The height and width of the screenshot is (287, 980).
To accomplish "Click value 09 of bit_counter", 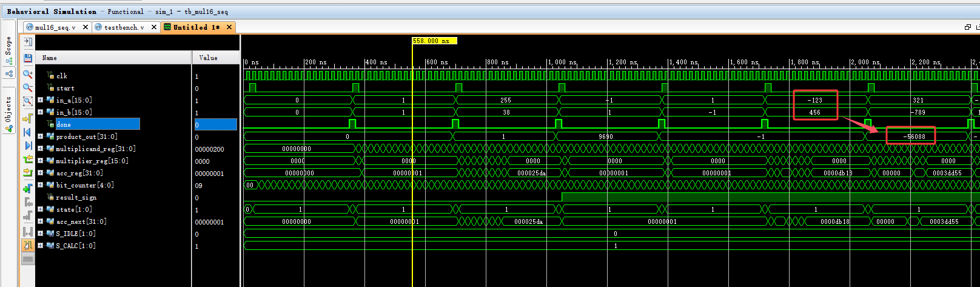I will click(198, 186).
